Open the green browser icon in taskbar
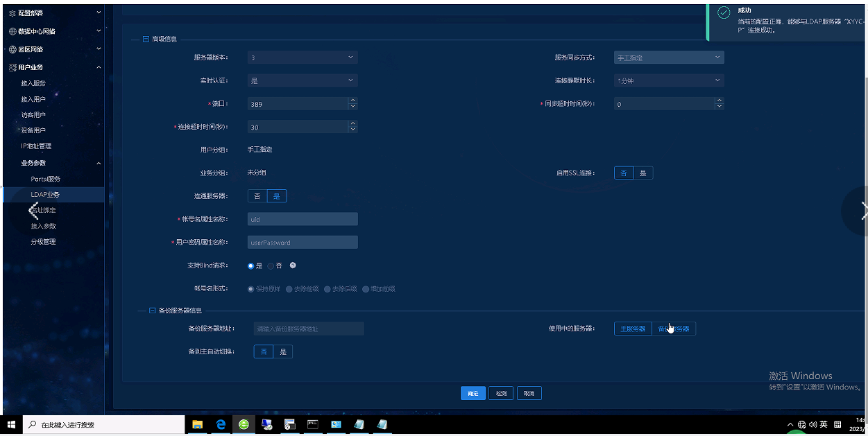868x436 pixels. click(x=244, y=424)
